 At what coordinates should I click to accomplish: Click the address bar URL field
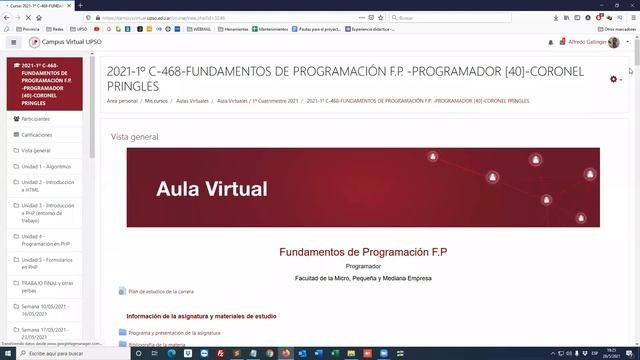229,18
